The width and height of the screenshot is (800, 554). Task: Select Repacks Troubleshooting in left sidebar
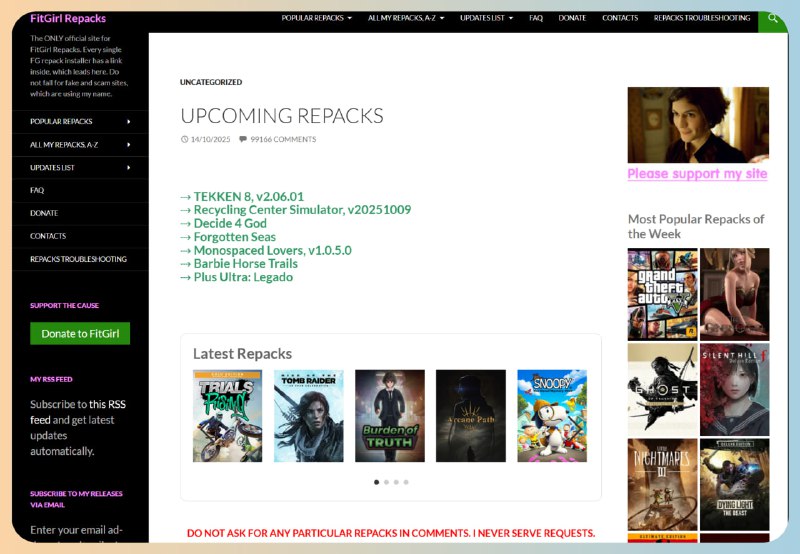pyautogui.click(x=80, y=259)
